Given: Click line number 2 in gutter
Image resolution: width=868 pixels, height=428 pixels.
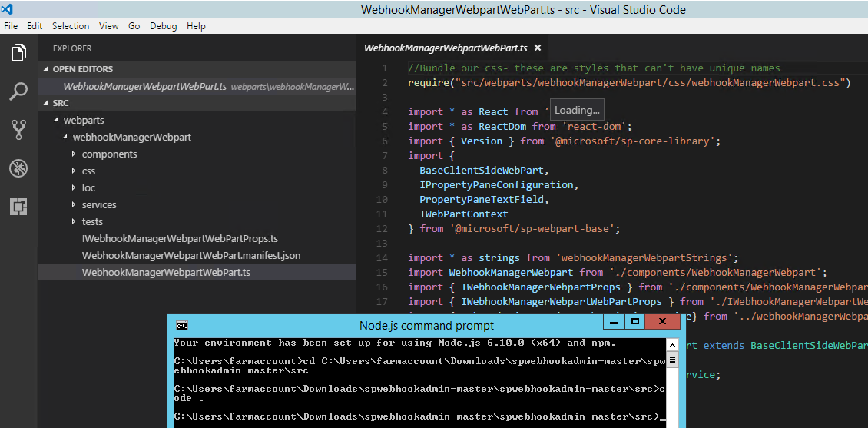Looking at the screenshot, I should coord(385,82).
